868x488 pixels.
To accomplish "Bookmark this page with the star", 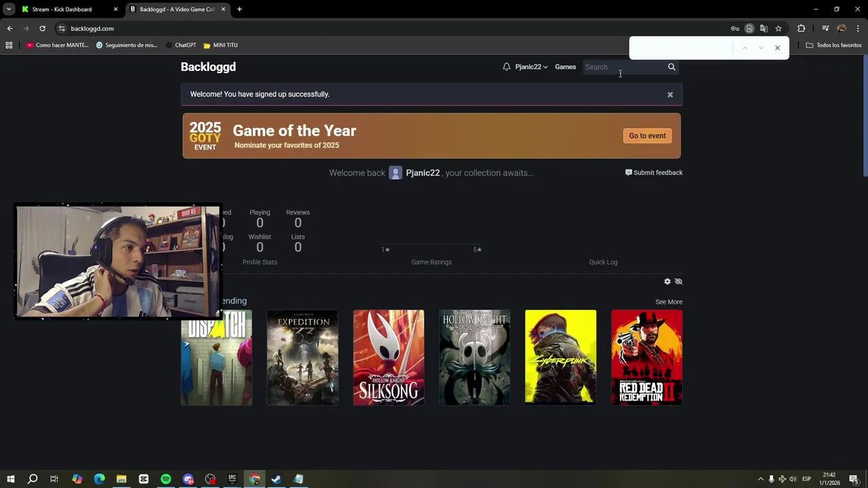I will (x=778, y=28).
